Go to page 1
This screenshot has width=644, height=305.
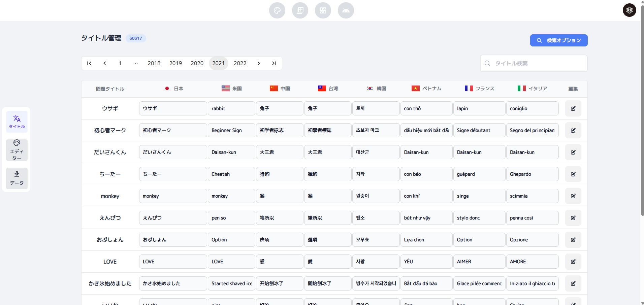coord(120,63)
